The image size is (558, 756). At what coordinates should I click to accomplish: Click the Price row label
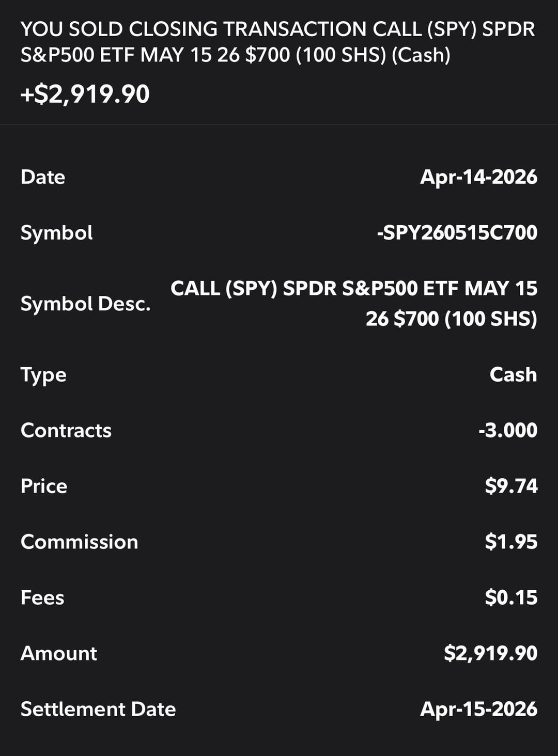pos(44,486)
